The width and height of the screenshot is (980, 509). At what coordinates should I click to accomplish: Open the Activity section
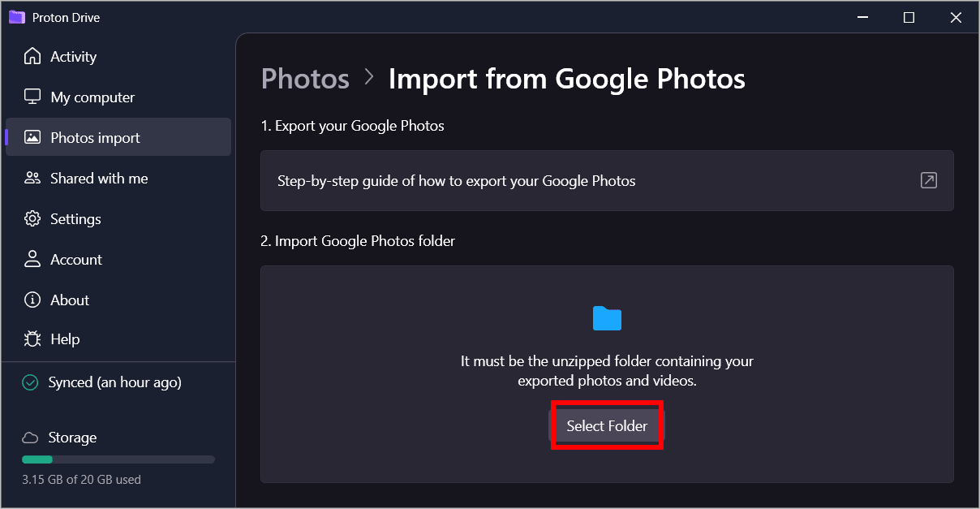pyautogui.click(x=118, y=56)
